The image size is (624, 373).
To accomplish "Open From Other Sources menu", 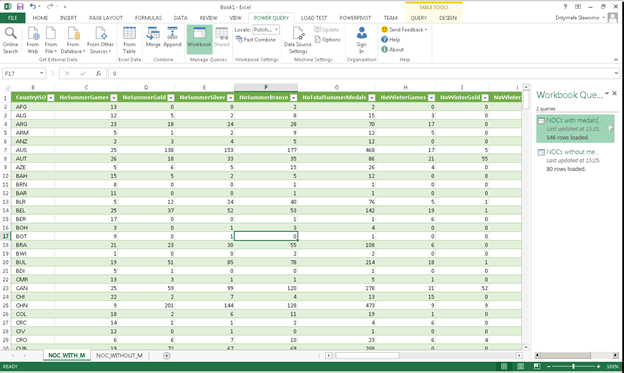I will pos(100,40).
